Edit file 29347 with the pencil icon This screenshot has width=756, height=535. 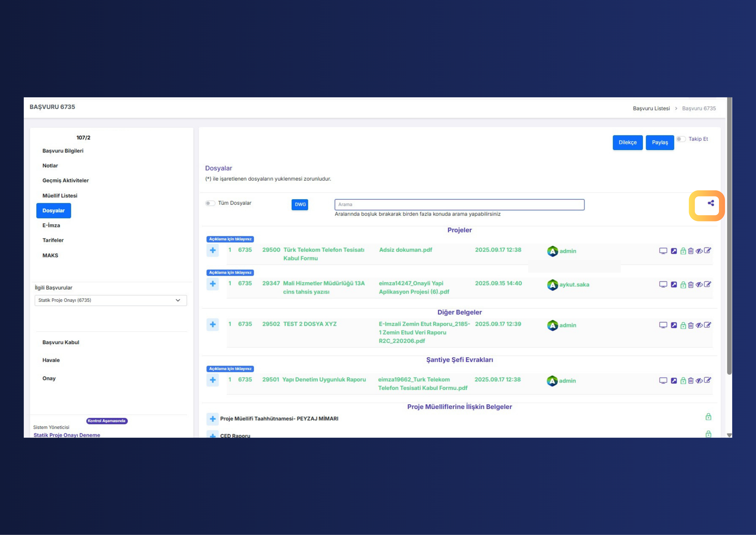tap(708, 284)
